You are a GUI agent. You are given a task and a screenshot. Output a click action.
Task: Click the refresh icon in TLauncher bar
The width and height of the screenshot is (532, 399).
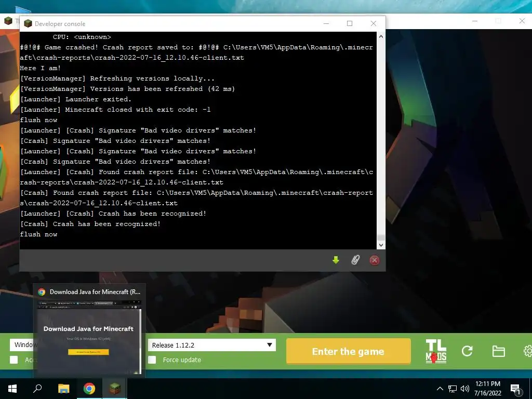click(x=467, y=351)
